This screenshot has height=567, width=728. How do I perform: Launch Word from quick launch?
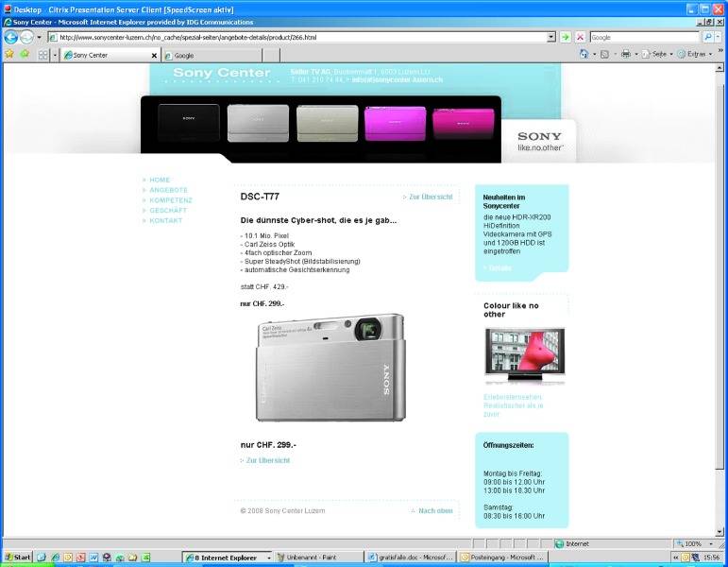[x=93, y=558]
